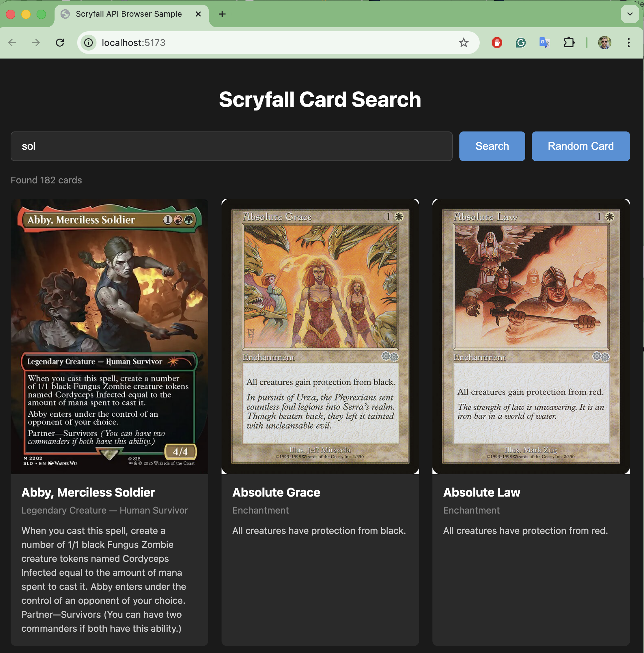Expand the tab strip overflow arrow

tap(629, 14)
